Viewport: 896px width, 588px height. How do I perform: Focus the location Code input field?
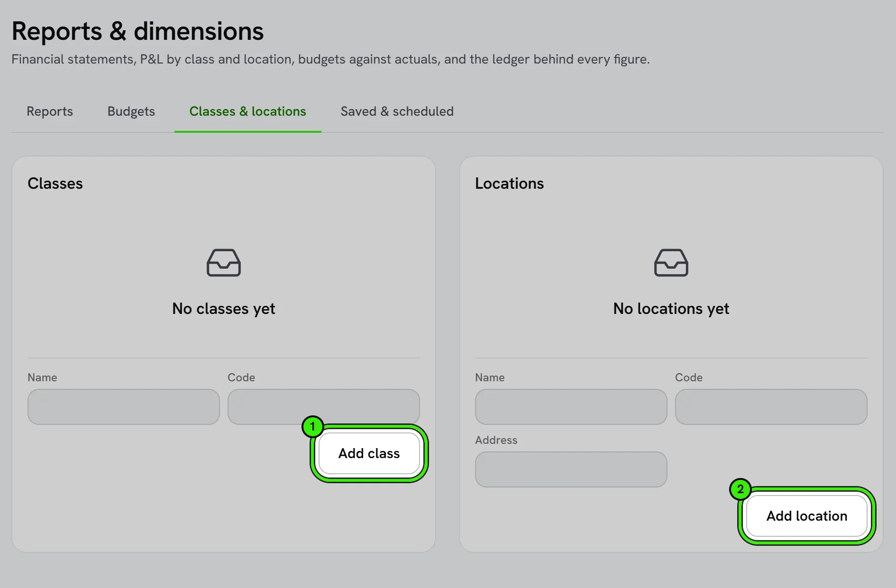[771, 407]
